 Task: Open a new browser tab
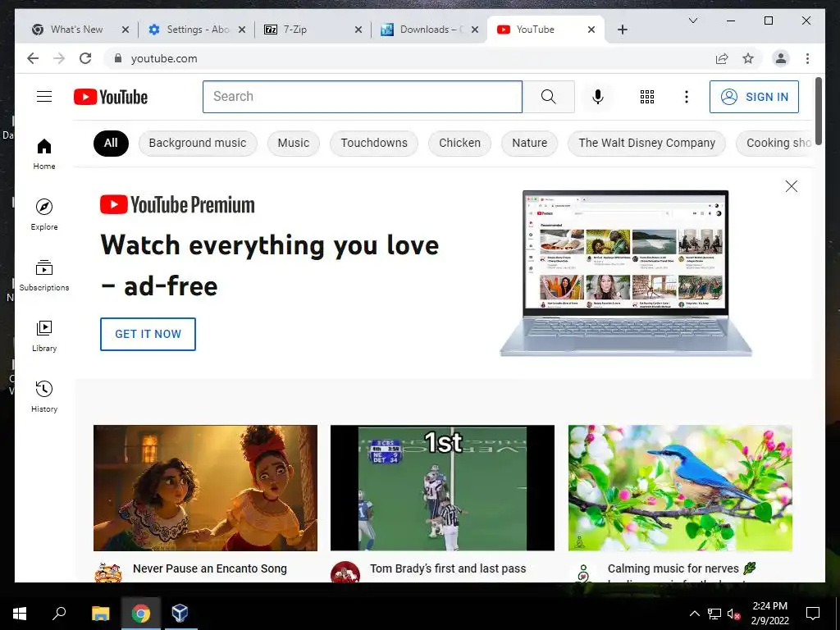[622, 30]
